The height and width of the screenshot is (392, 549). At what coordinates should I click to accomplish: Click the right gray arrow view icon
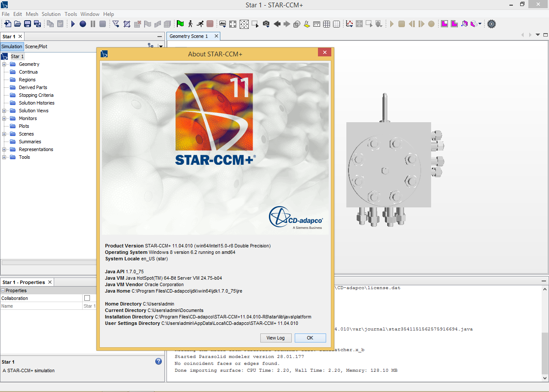coord(287,24)
